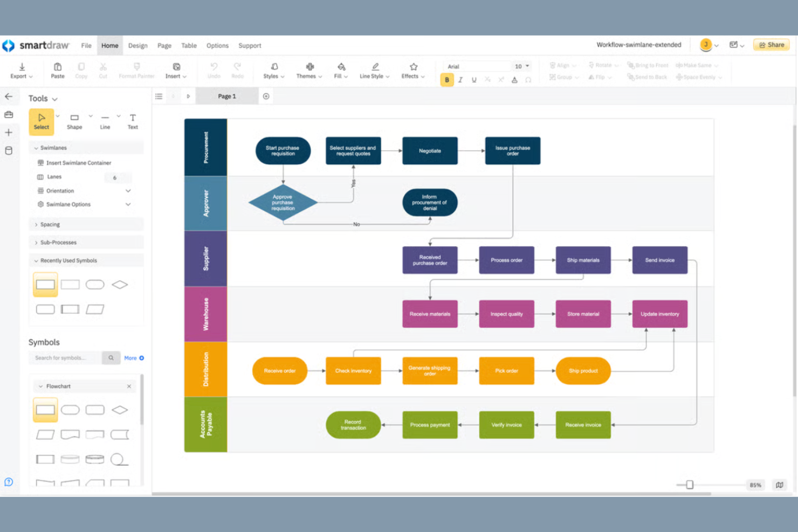Switch to the Table tab
This screenshot has width=798, height=532.
(x=189, y=46)
